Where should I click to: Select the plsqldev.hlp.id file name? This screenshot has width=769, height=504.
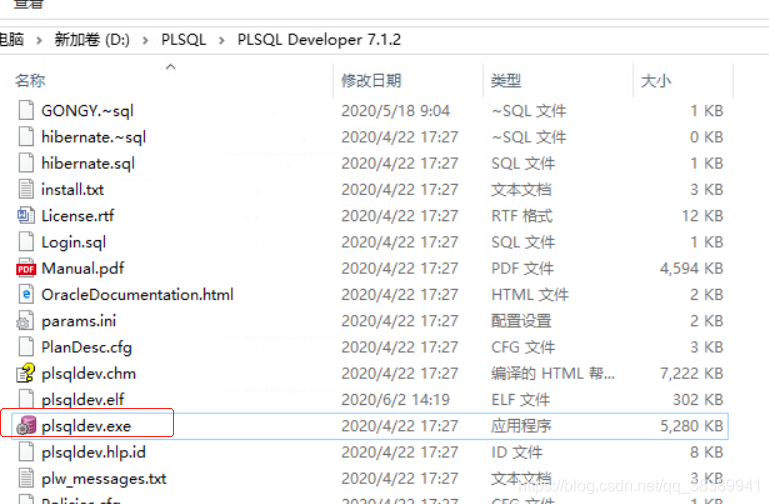click(x=93, y=452)
